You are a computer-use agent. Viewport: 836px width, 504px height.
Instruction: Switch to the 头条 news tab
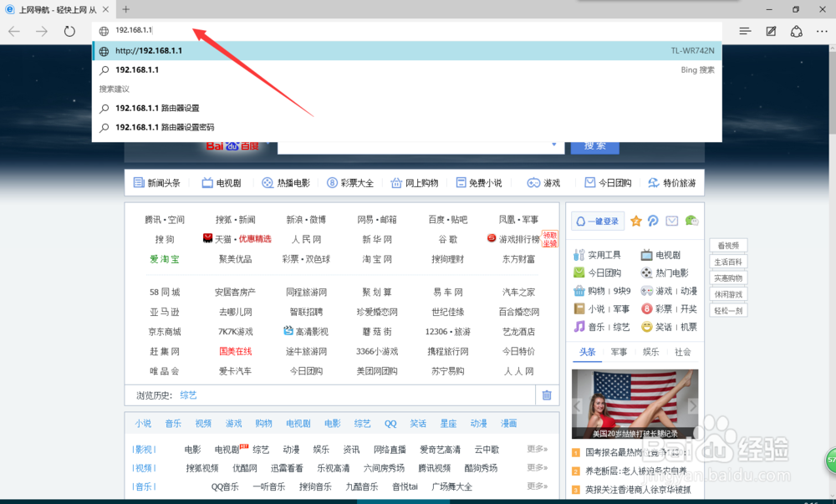[x=587, y=352]
